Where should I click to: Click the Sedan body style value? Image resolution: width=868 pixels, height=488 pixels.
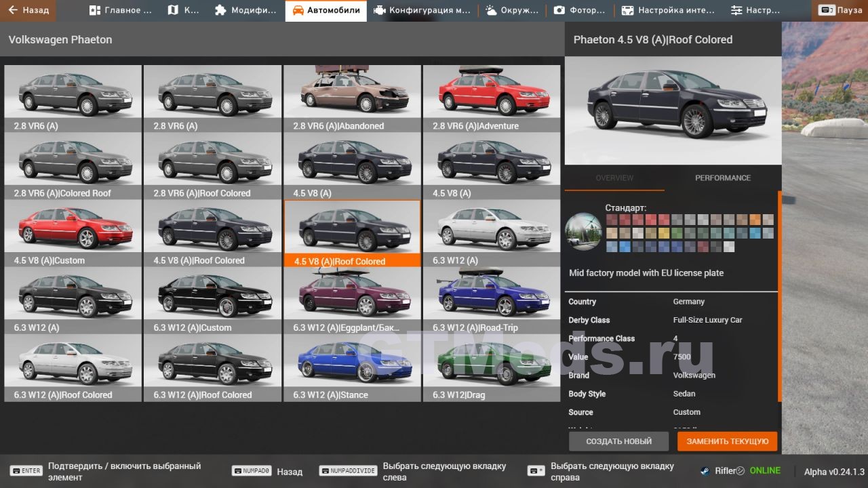pos(684,394)
